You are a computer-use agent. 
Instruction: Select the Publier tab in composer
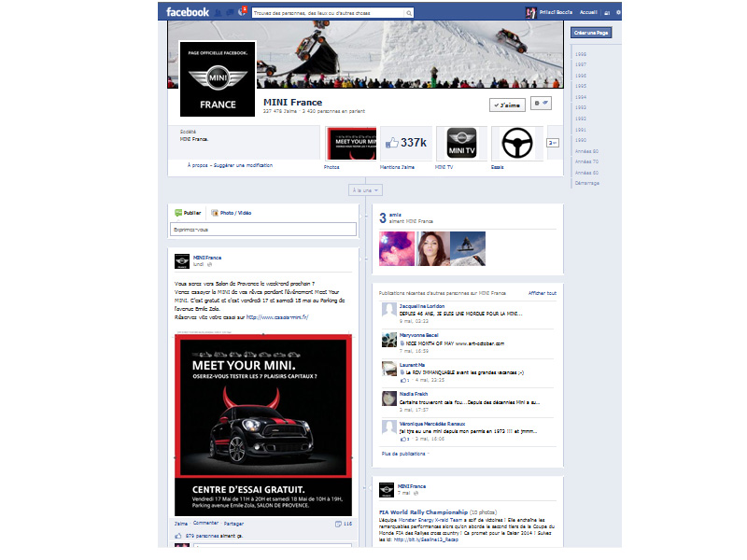click(188, 213)
